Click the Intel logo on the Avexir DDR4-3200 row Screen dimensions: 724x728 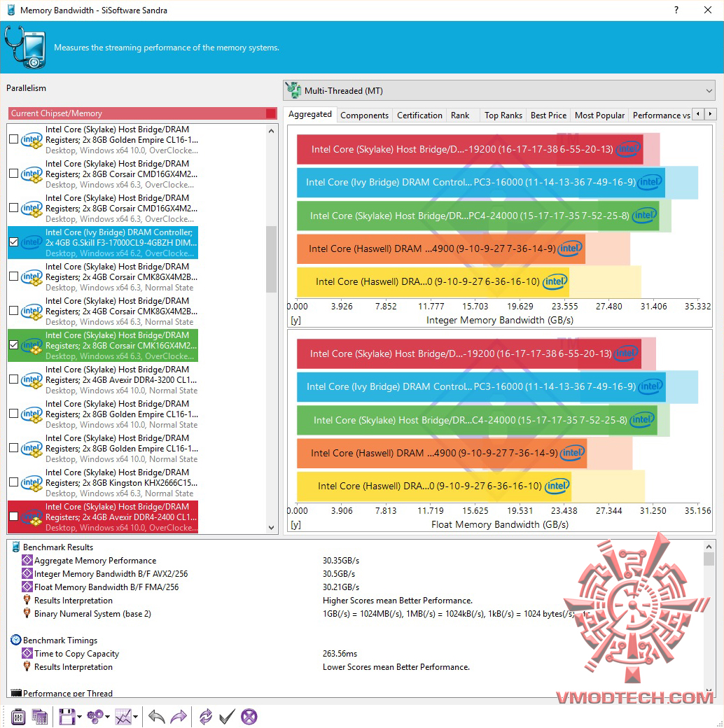(32, 380)
